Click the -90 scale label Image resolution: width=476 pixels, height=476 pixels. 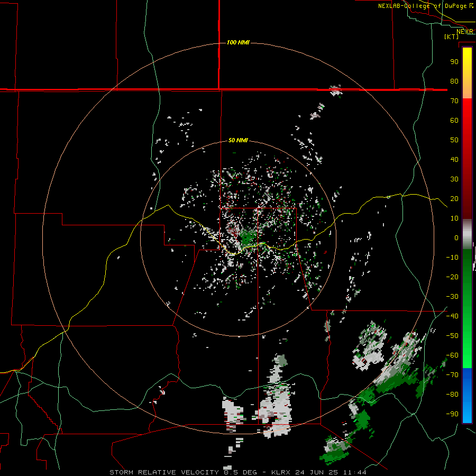click(452, 414)
